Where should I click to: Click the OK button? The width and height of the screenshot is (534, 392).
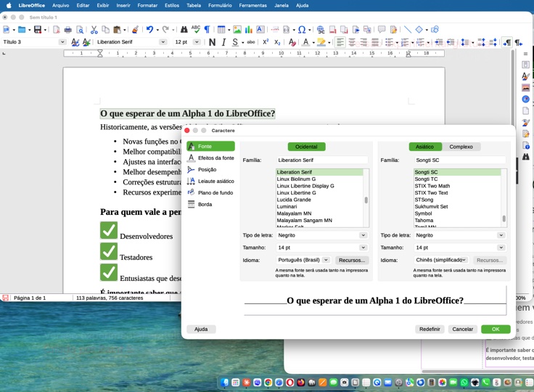(x=496, y=329)
